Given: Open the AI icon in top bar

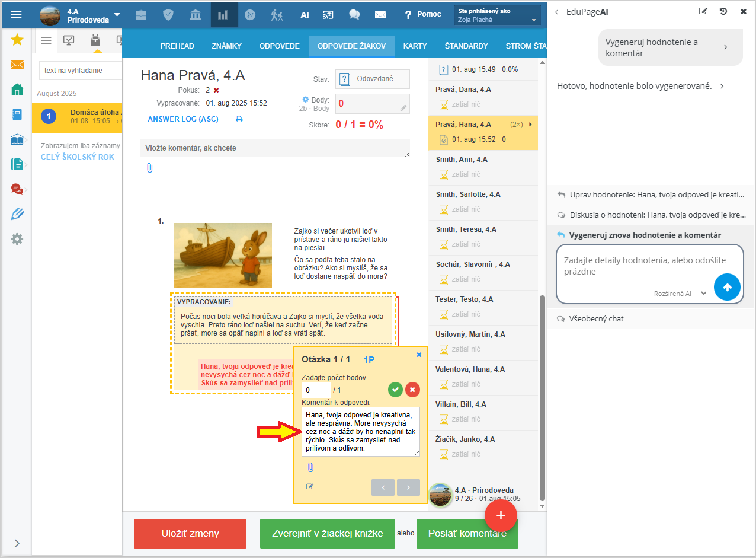Looking at the screenshot, I should [305, 15].
